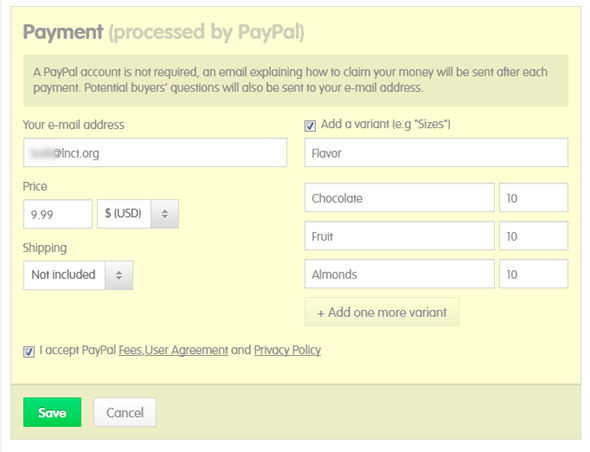Open the Shipping dropdown arrow
Viewport: 590px width, 452px height.
(x=119, y=275)
